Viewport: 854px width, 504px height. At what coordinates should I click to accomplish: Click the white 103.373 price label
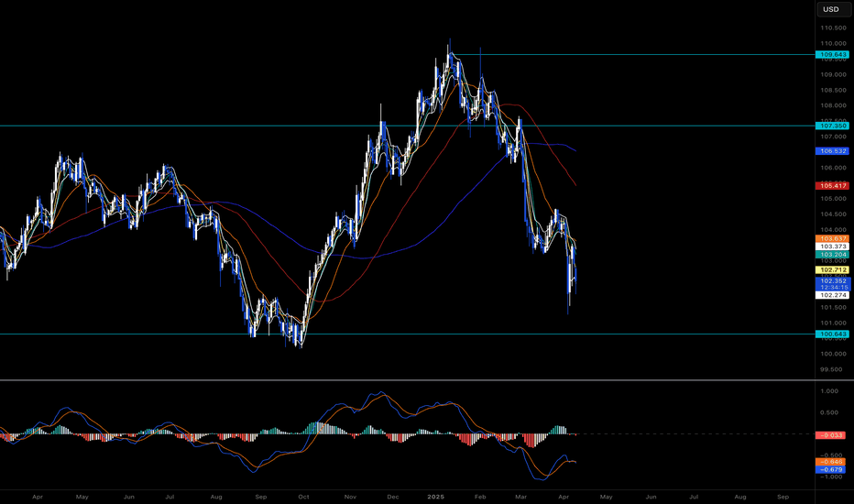point(832,247)
